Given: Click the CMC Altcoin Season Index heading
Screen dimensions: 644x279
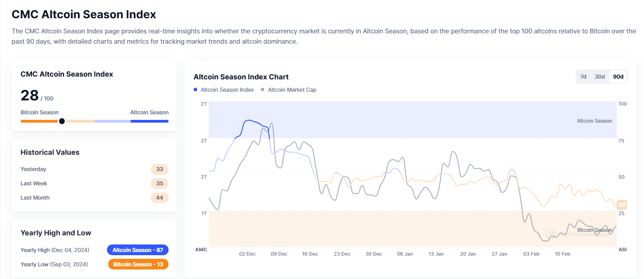Looking at the screenshot, I should pos(66,74).
